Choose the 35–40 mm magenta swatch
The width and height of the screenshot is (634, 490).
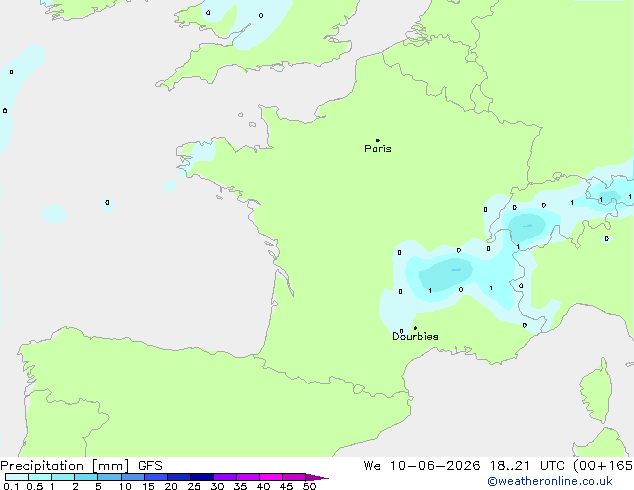click(247, 477)
